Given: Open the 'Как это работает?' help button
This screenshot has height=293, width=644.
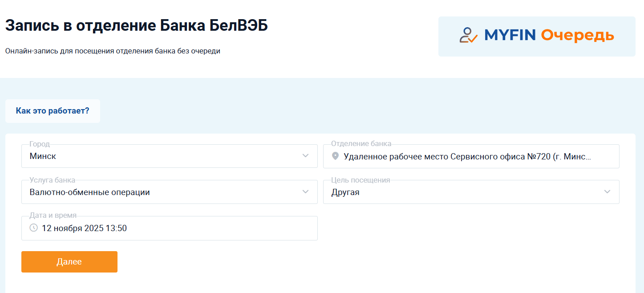Looking at the screenshot, I should tap(53, 111).
